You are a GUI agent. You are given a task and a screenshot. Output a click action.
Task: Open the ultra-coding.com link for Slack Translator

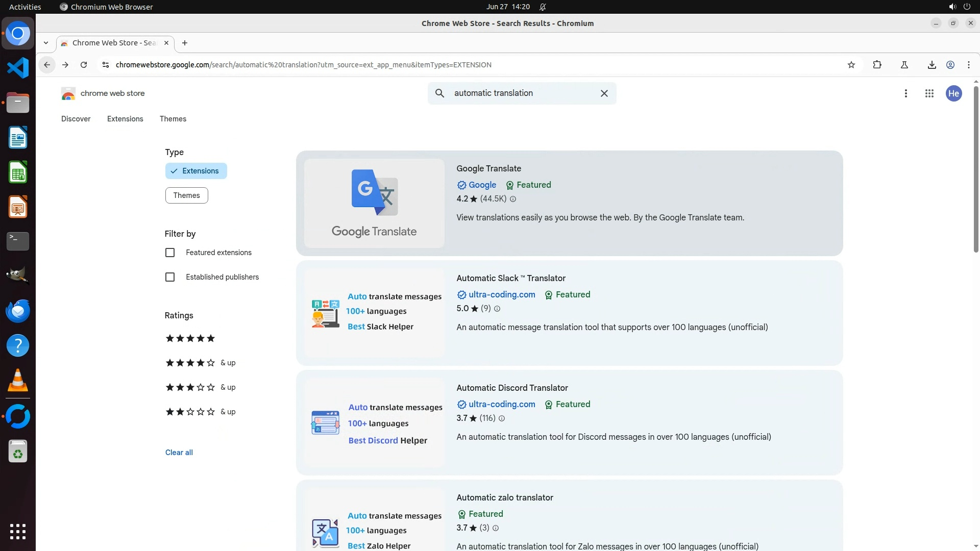[501, 294]
